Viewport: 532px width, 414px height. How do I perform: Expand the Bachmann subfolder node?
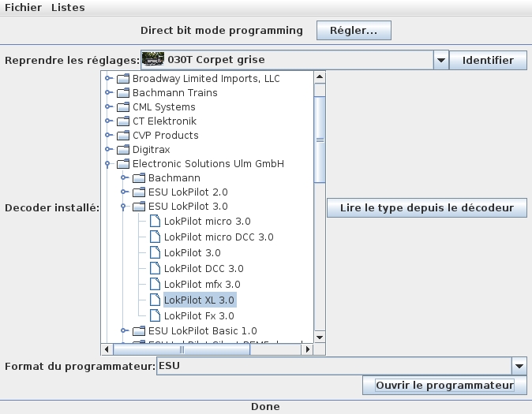[124, 177]
